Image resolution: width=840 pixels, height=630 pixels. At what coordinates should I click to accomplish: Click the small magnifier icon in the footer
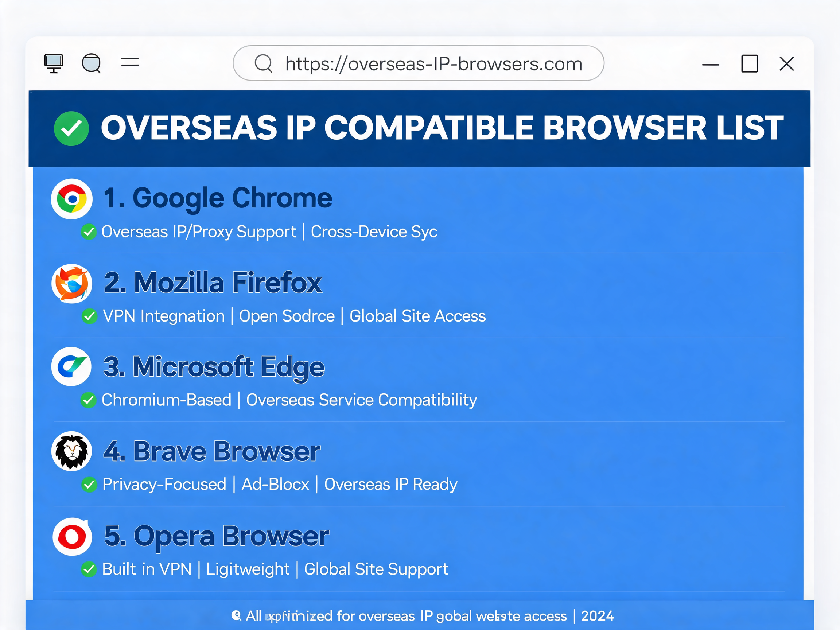click(236, 615)
